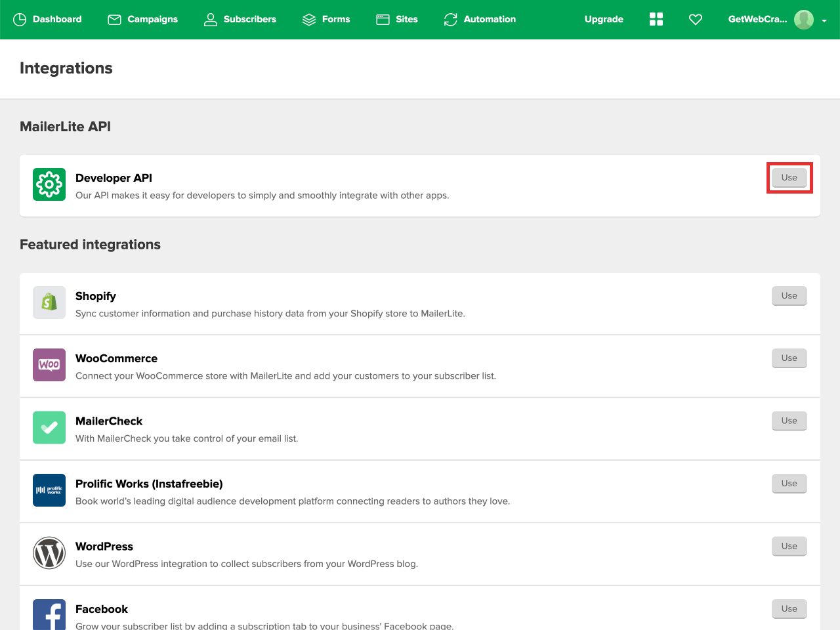Click the user avatar picture
This screenshot has width=840, height=630.
804,20
